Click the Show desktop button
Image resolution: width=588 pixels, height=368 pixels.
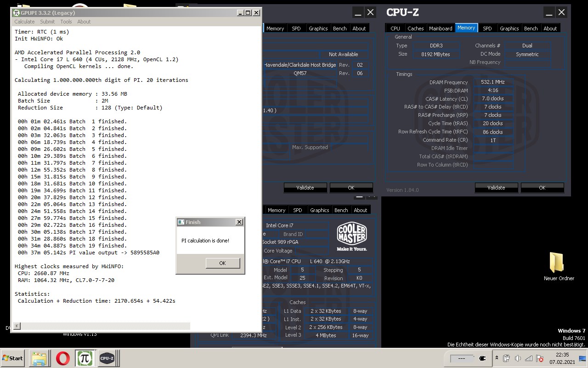(x=583, y=358)
